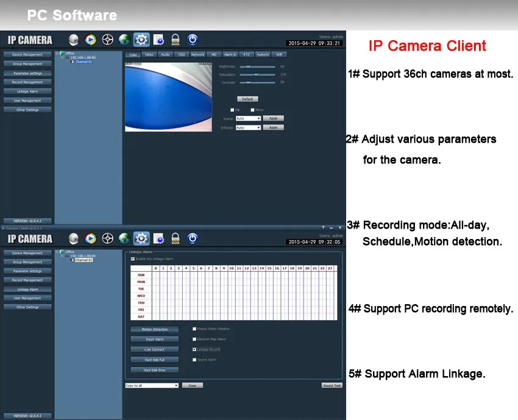Click the blue power icon in lower window toolbar
This screenshot has height=420, width=518.
point(193,238)
